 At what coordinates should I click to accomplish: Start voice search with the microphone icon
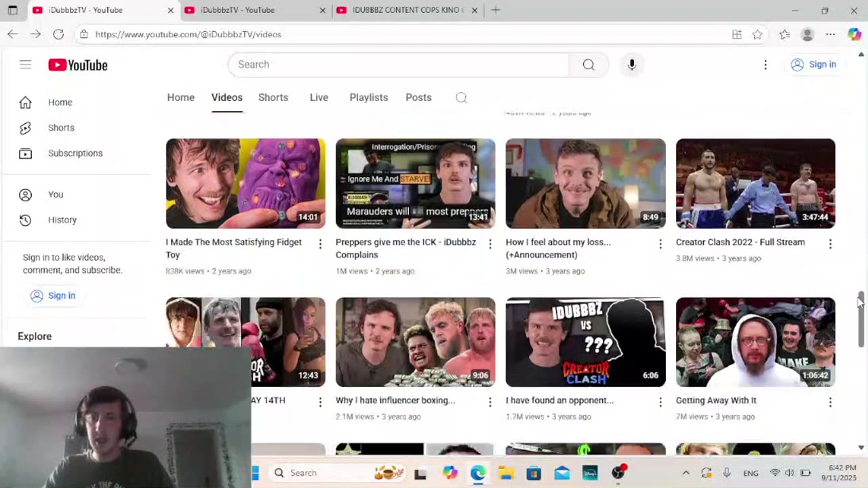(x=631, y=64)
